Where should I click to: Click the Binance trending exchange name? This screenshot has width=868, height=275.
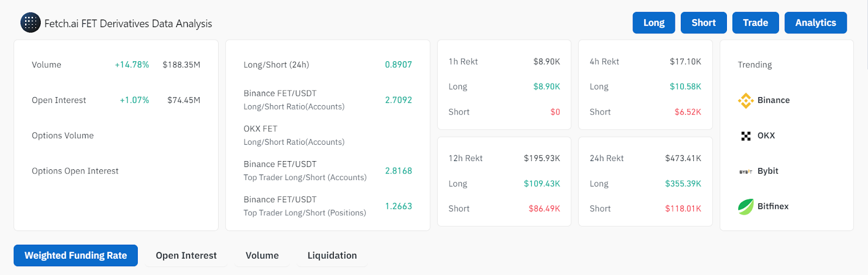774,100
